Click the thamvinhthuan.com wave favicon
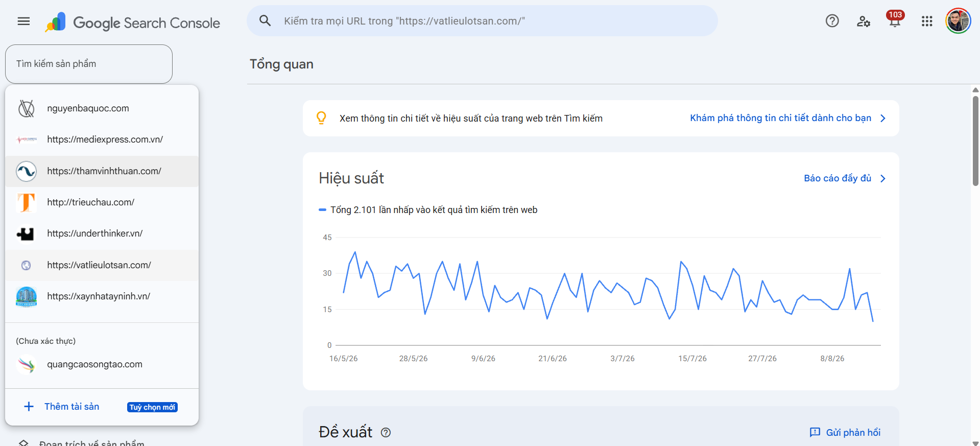Image resolution: width=980 pixels, height=446 pixels. coord(26,171)
